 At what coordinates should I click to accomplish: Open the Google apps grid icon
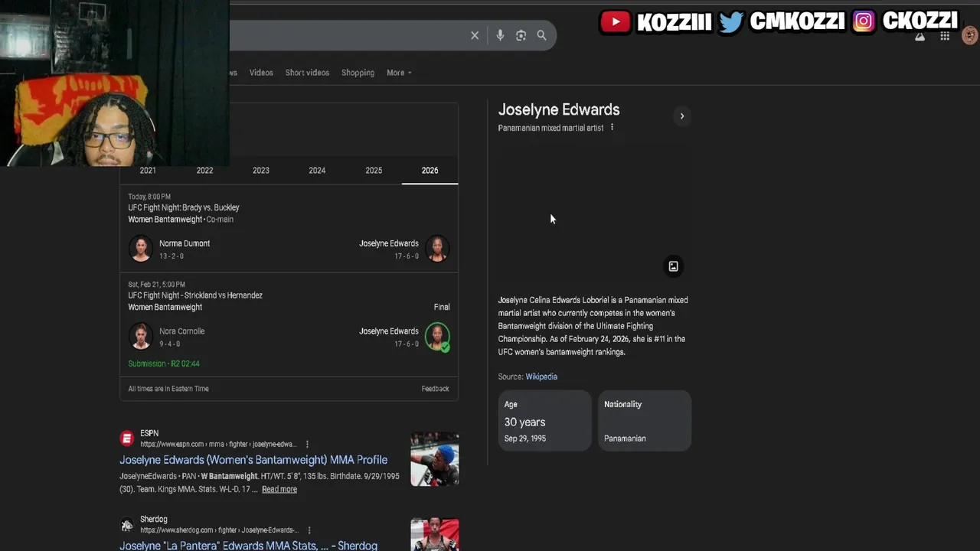(945, 36)
